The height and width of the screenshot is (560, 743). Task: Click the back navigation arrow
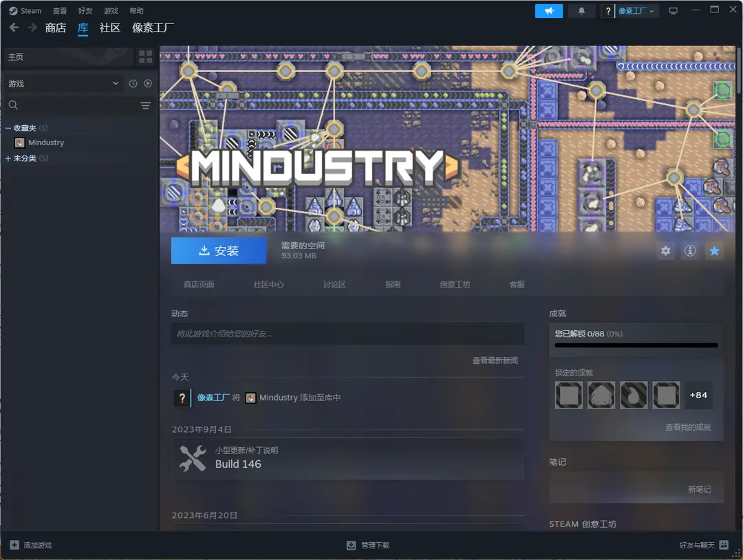[x=14, y=28]
